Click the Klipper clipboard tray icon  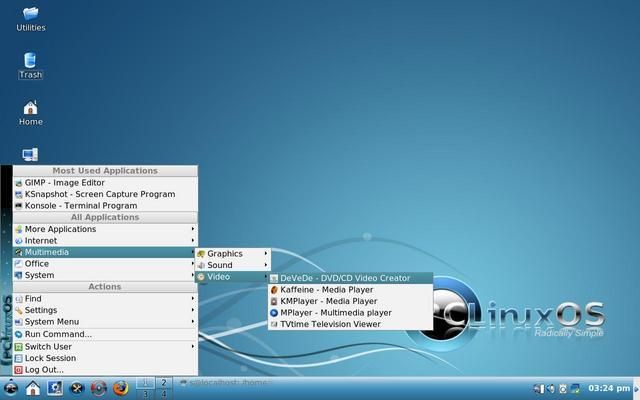551,389
